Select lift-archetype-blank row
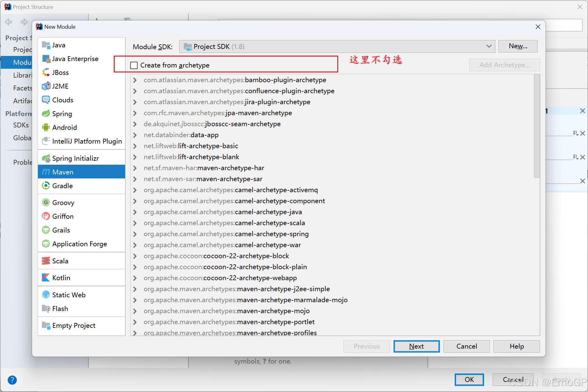 pos(332,157)
